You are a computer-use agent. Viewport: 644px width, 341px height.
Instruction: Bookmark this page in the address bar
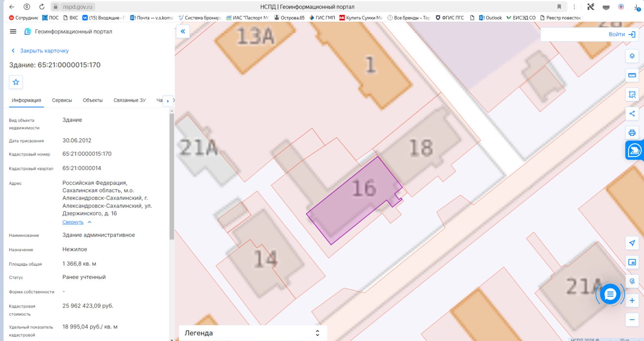[559, 7]
